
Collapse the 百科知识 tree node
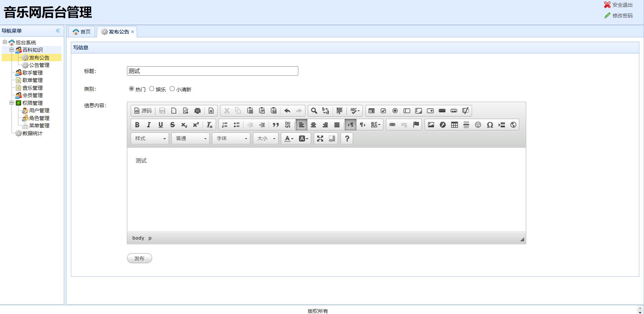pos(11,50)
